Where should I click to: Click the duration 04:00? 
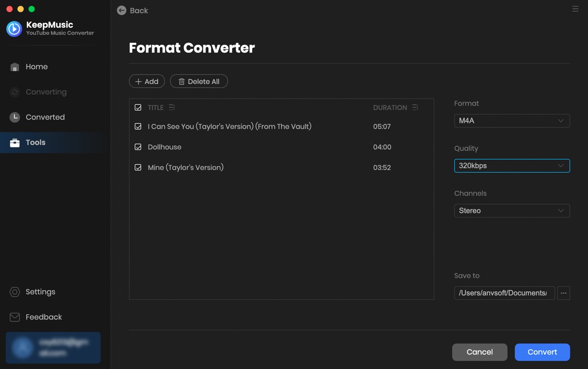382,147
